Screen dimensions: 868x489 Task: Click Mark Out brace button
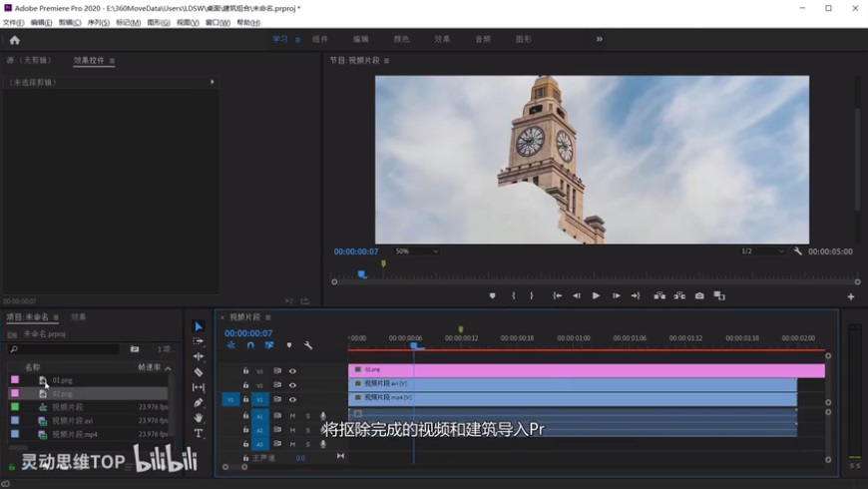(x=532, y=295)
